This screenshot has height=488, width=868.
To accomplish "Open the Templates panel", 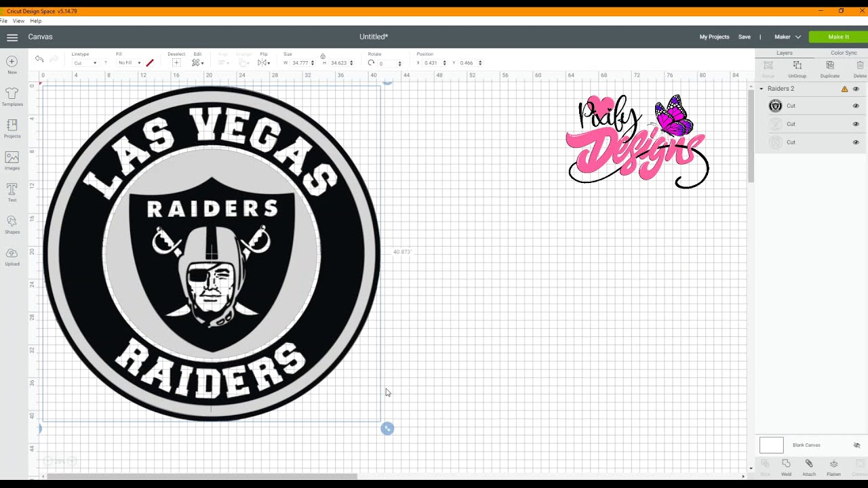I will [12, 97].
